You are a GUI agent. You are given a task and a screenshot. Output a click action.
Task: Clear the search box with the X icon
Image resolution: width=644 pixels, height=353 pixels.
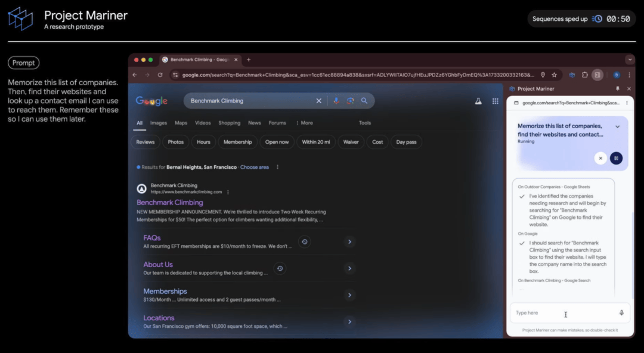[318, 101]
